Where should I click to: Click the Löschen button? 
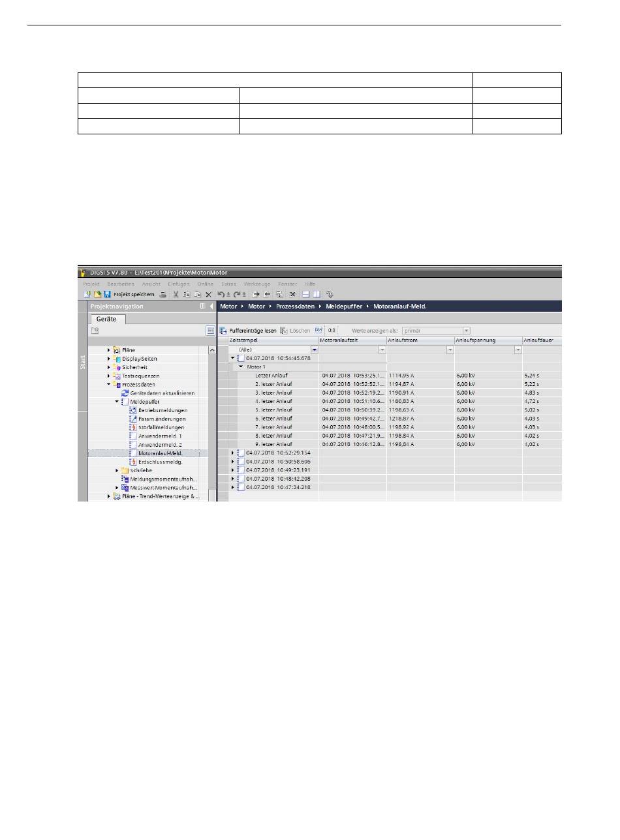(x=295, y=331)
